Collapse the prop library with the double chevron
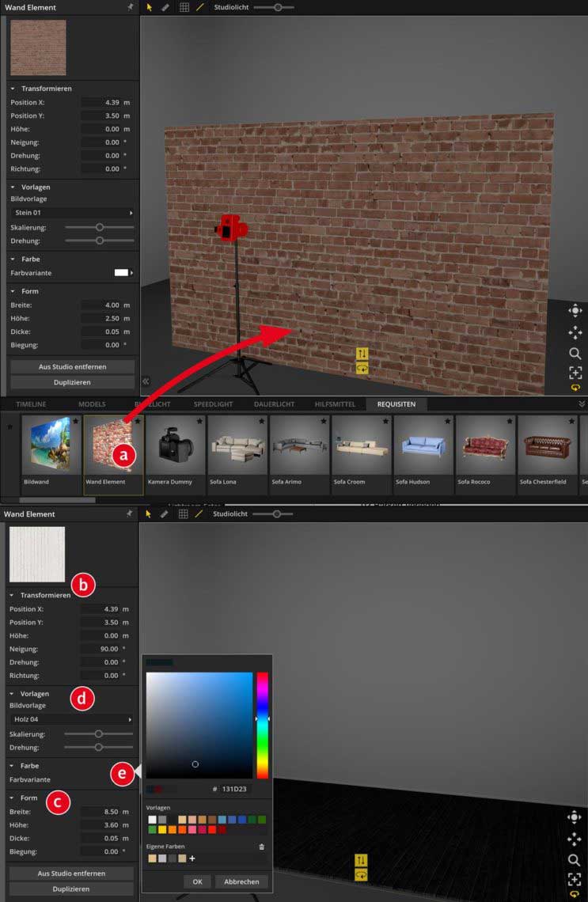Image resolution: width=588 pixels, height=902 pixels. click(x=581, y=404)
